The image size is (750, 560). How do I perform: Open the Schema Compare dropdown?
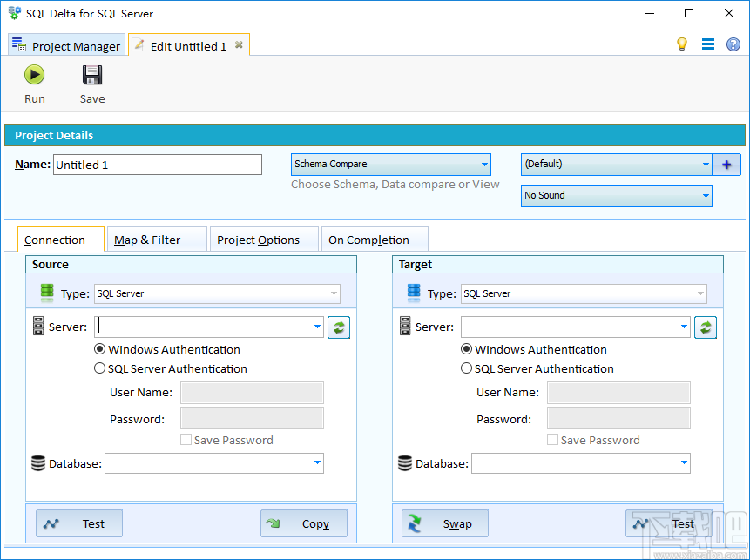(483, 164)
